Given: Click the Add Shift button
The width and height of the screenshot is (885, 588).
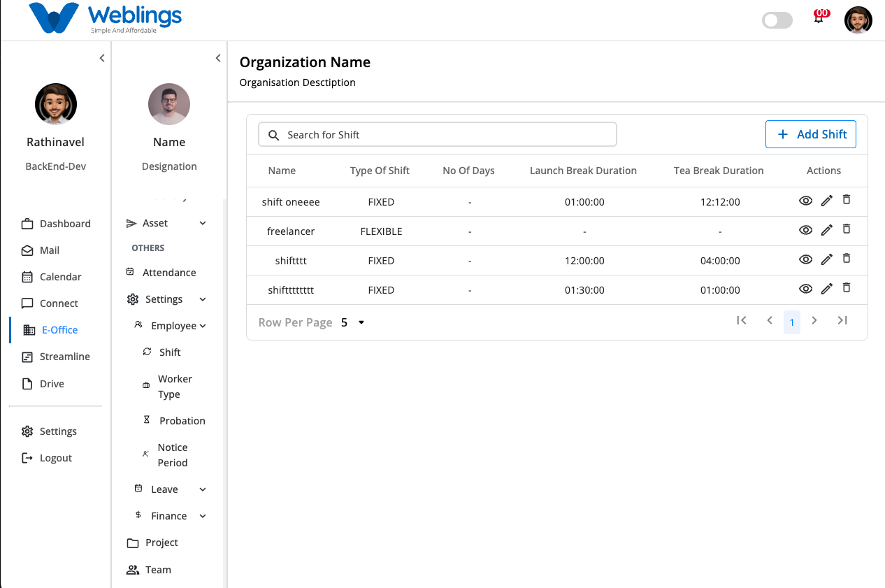Looking at the screenshot, I should [811, 134].
